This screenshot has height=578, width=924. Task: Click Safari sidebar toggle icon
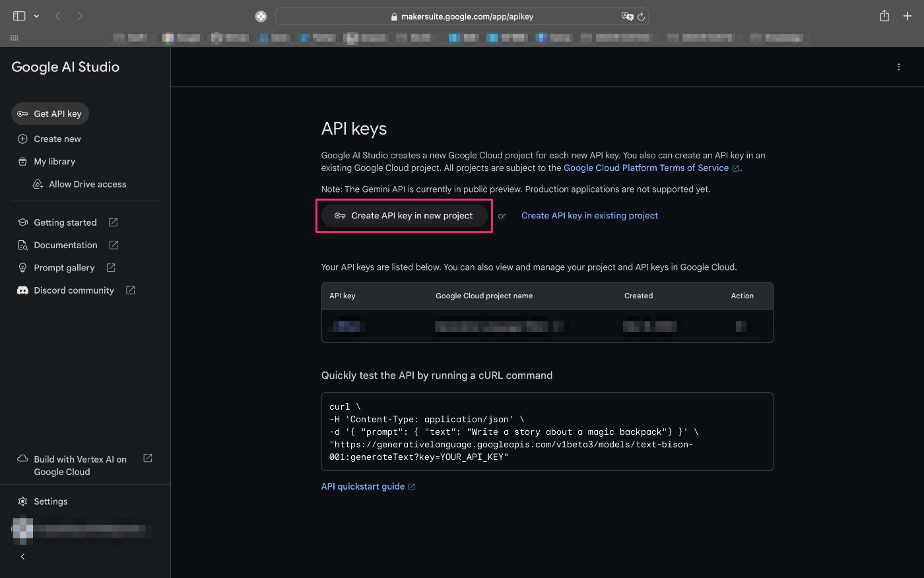[19, 16]
